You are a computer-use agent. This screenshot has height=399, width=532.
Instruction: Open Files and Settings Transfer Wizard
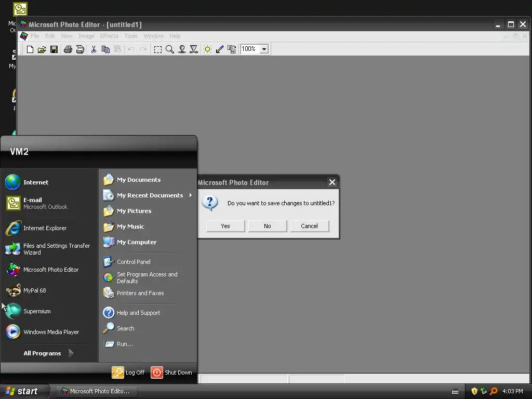[49, 249]
